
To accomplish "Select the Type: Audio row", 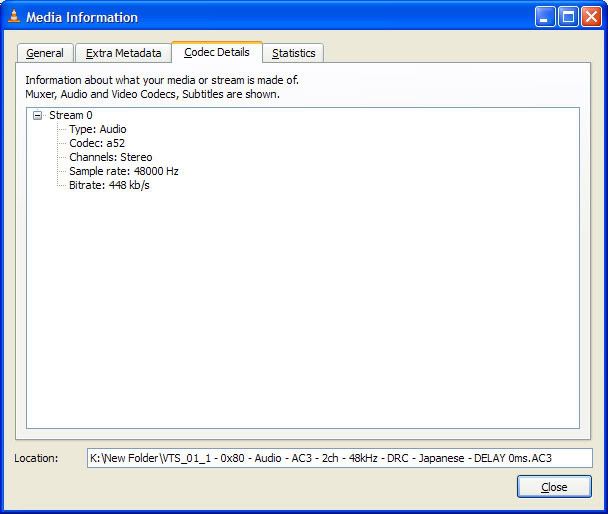I will [97, 130].
